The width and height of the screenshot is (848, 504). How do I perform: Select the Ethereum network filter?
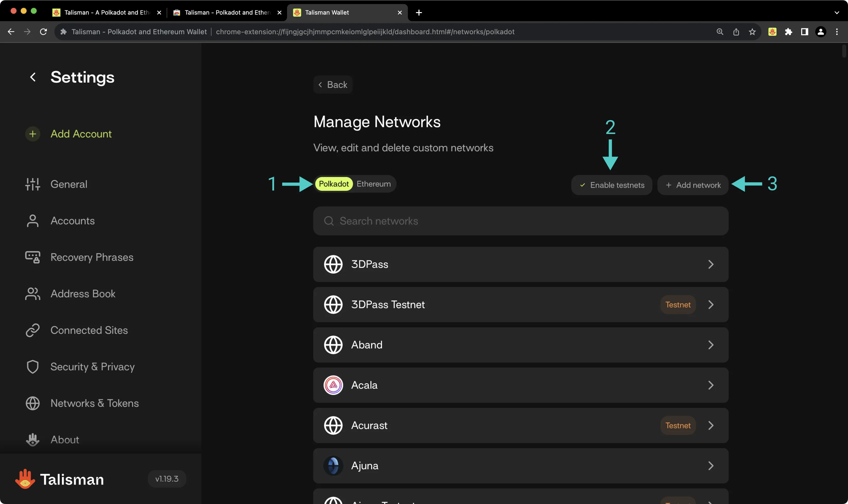click(x=373, y=184)
